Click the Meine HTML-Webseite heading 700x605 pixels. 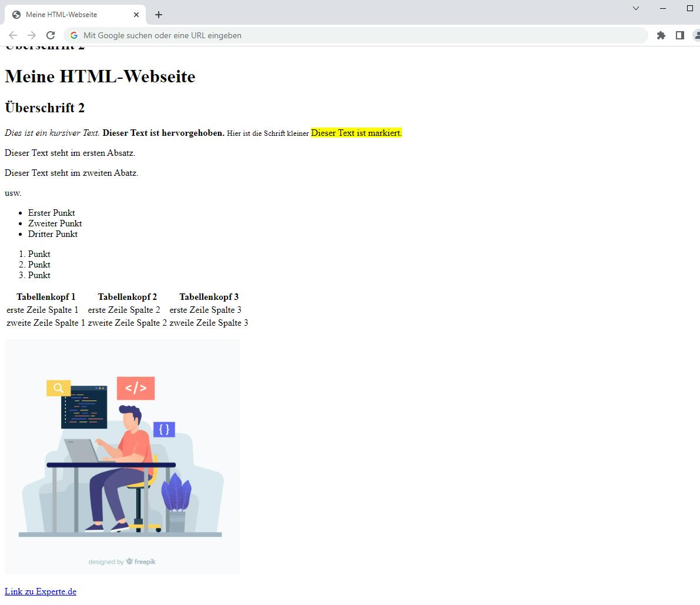coord(100,76)
